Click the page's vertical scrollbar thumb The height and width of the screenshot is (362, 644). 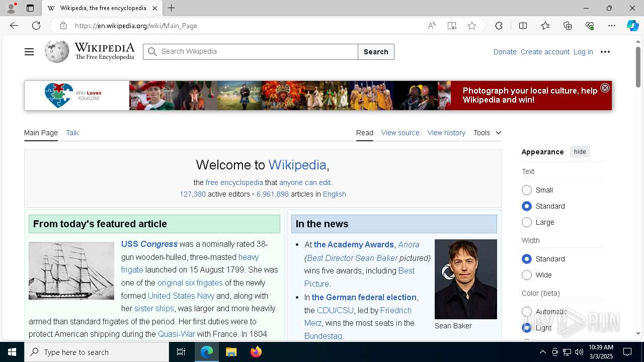coord(638,67)
